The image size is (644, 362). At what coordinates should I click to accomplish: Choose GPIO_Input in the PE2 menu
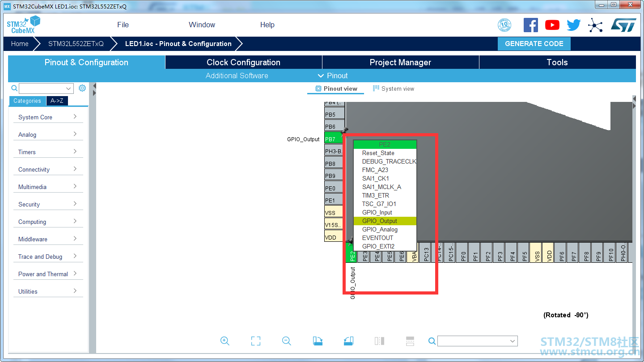385,212
